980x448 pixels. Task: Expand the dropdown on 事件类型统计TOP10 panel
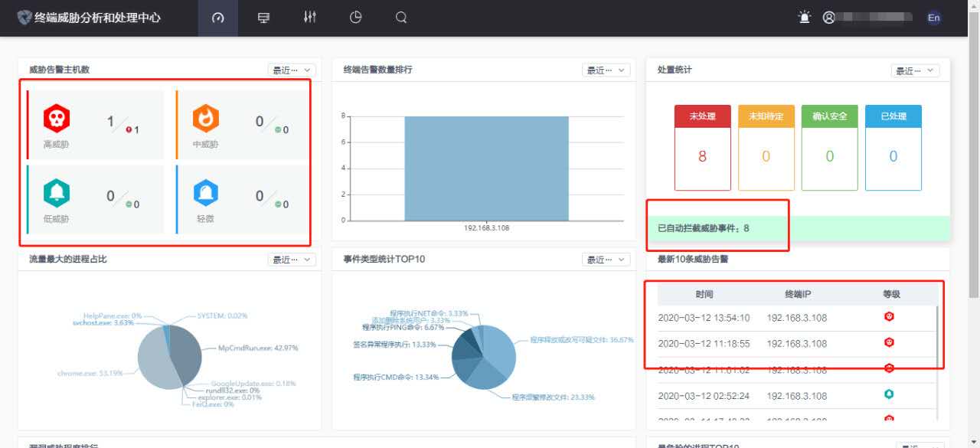pyautogui.click(x=607, y=259)
